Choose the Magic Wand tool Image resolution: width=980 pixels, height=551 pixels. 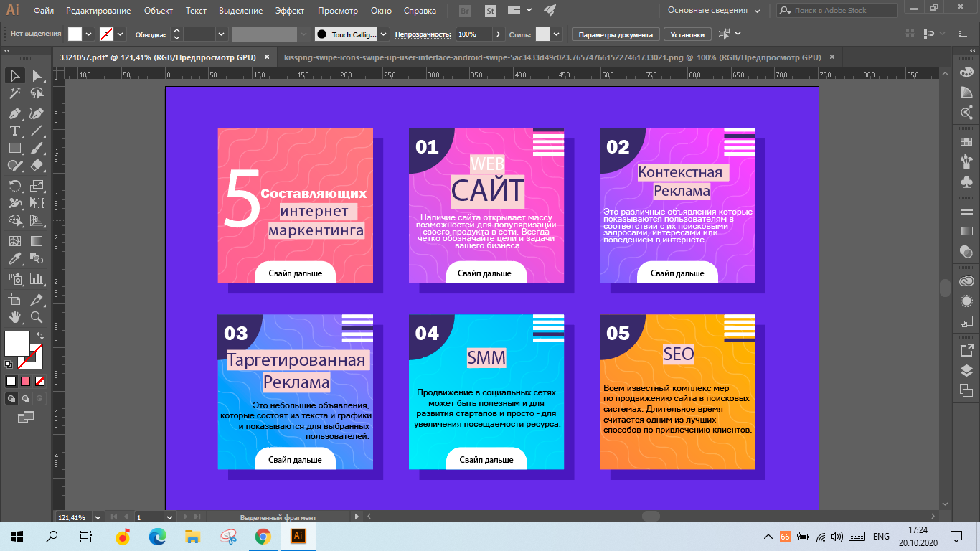coord(14,93)
